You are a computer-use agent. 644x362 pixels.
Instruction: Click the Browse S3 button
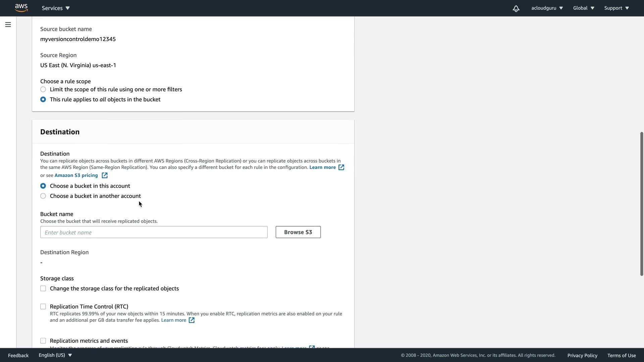coord(298,232)
